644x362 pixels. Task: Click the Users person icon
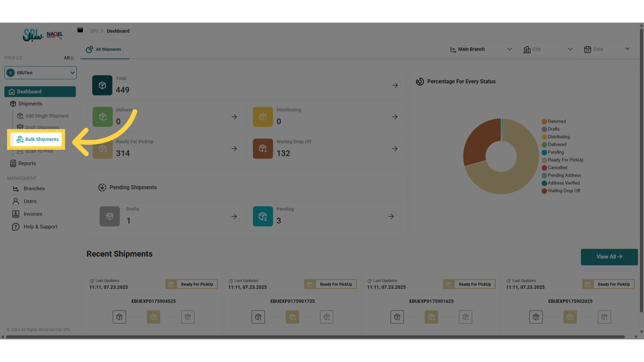pos(16,201)
